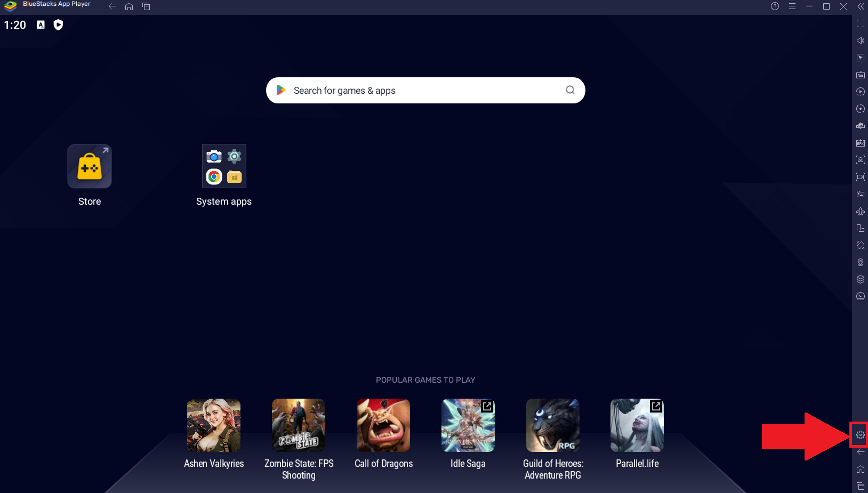
Task: Toggle full screen mode in sidebar
Action: coord(860,23)
